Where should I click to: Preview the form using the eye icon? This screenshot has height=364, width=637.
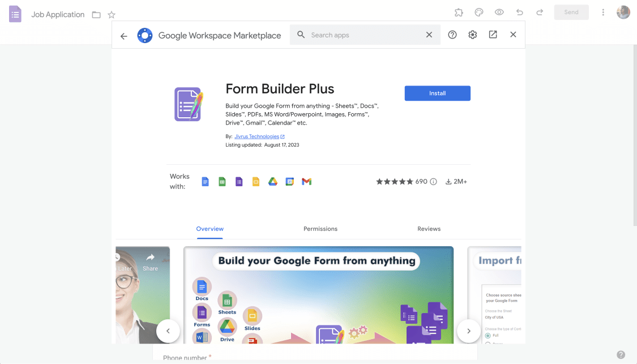[499, 12]
